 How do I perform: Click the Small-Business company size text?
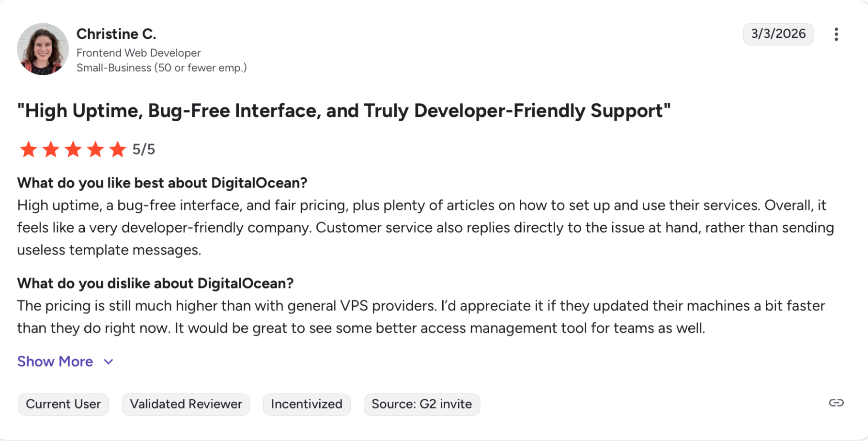point(162,68)
